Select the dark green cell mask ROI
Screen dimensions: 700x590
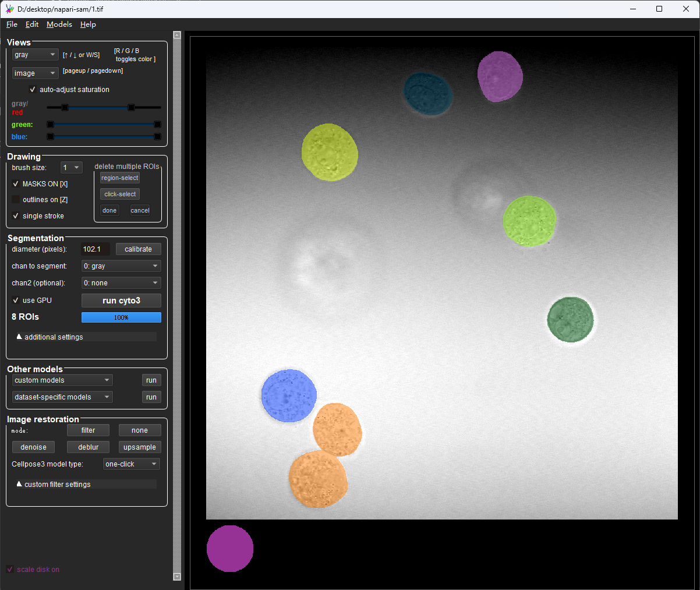click(x=570, y=319)
